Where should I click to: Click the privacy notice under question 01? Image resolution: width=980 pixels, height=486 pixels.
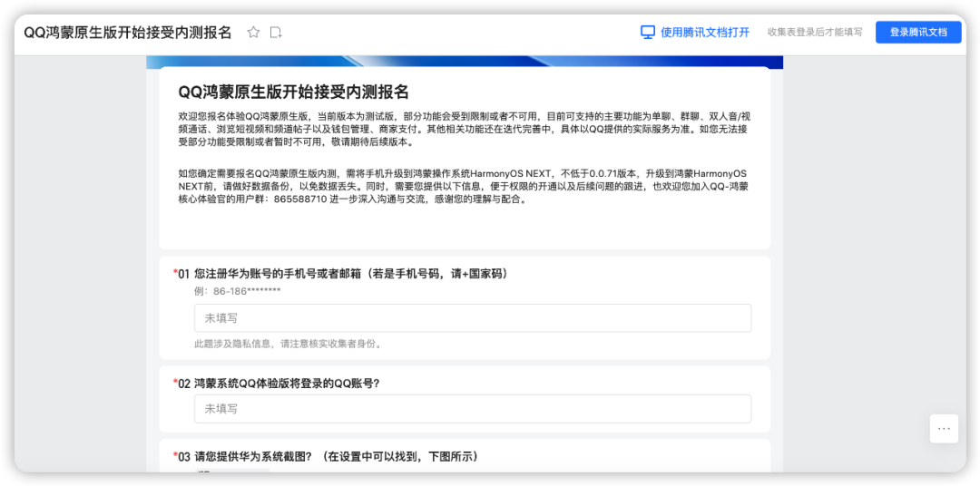point(289,344)
